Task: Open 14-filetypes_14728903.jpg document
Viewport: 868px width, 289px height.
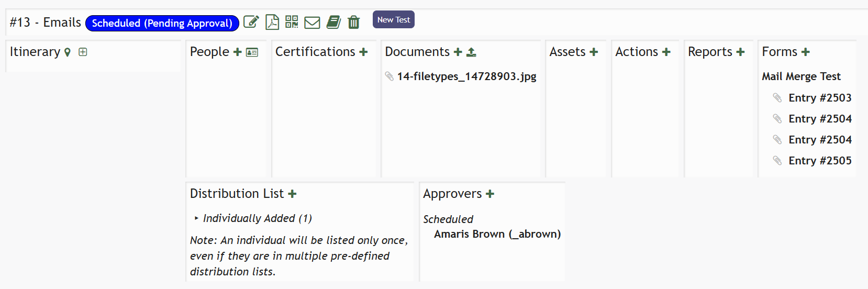Action: click(466, 76)
